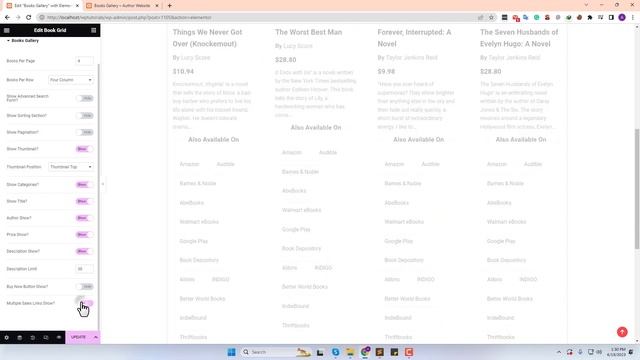Open Amazon link under Things We Never Got Over
Screen dimensions: 640x360
[x=189, y=164]
